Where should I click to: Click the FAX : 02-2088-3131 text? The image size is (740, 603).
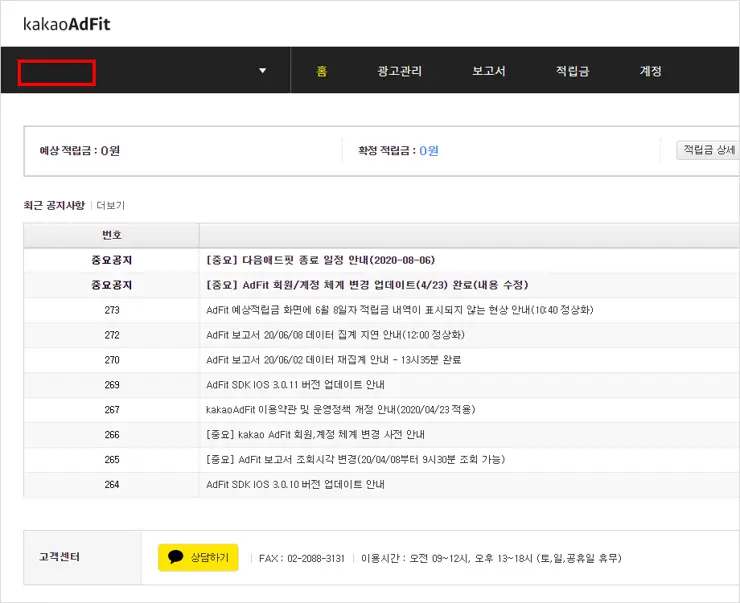coord(302,558)
